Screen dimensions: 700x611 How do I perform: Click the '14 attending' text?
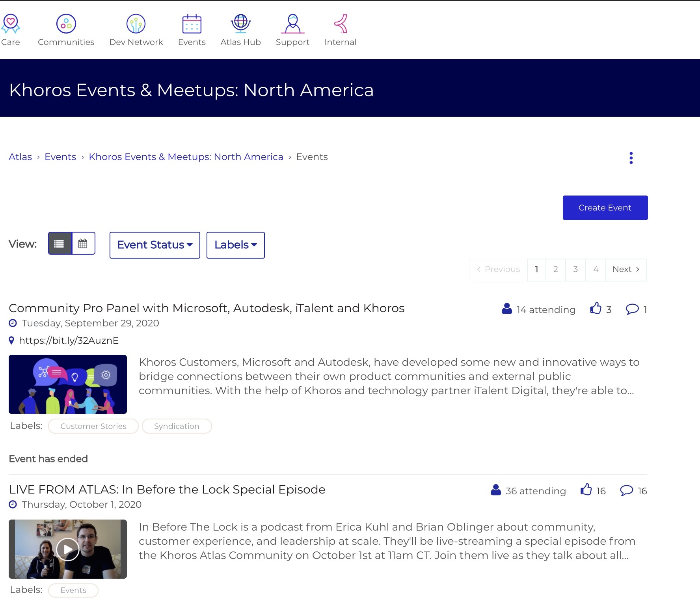546,310
